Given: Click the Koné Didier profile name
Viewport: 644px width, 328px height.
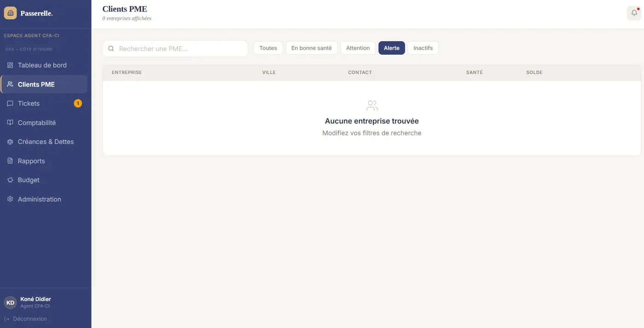Looking at the screenshot, I should pyautogui.click(x=35, y=299).
